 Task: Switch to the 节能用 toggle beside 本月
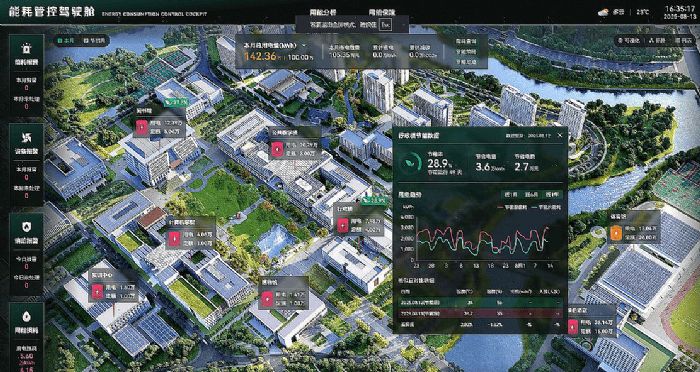tap(94, 40)
